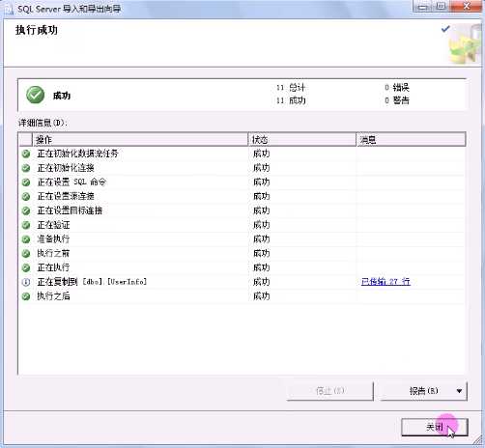This screenshot has width=485, height=448.
Task: Open the 已传输 27 行 link
Action: [385, 282]
